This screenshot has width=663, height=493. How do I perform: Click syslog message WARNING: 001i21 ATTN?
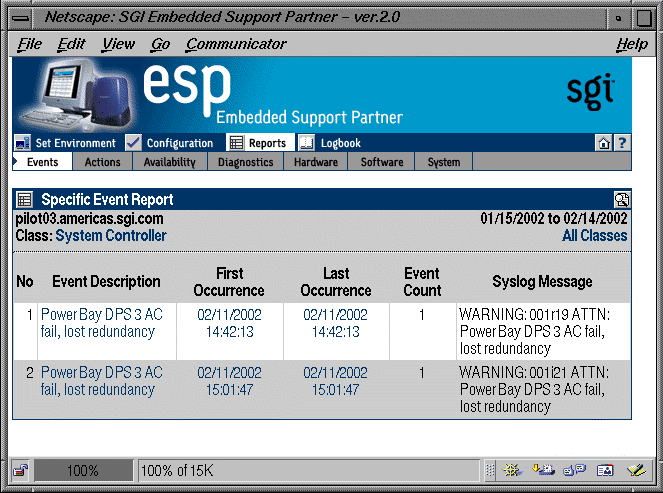[534, 389]
